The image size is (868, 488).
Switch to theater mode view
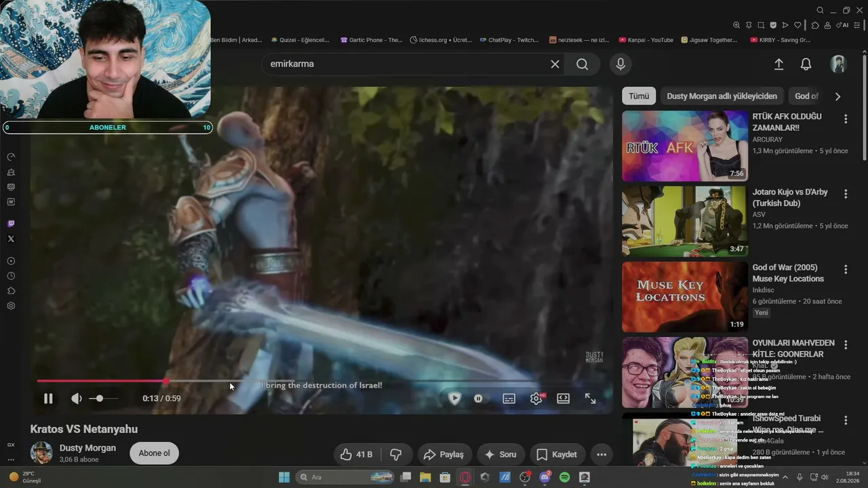(563, 399)
